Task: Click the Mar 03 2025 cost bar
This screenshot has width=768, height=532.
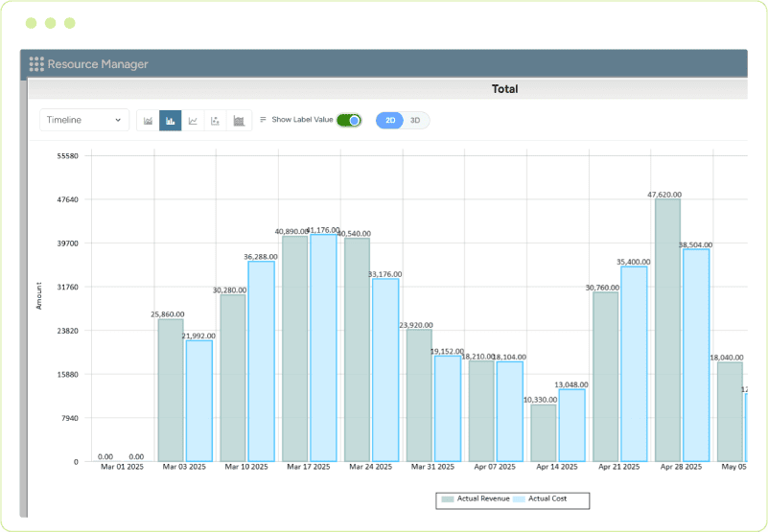Action: (x=199, y=402)
